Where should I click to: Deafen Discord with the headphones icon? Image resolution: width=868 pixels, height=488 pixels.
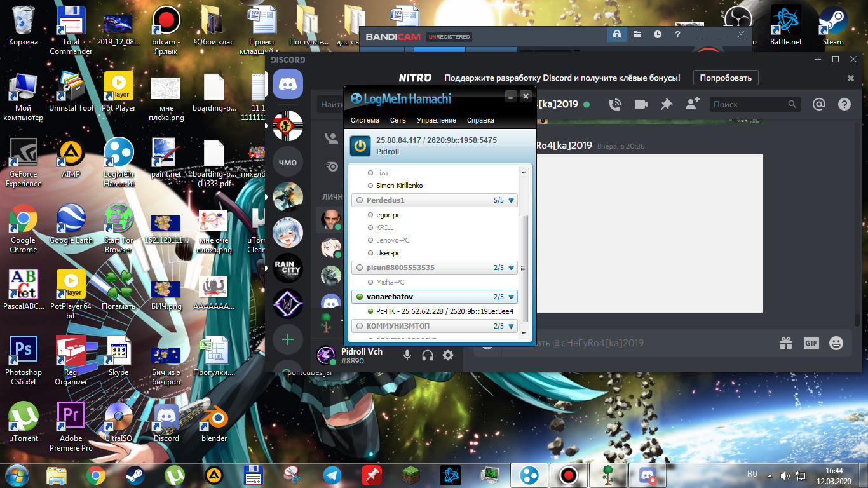(428, 355)
